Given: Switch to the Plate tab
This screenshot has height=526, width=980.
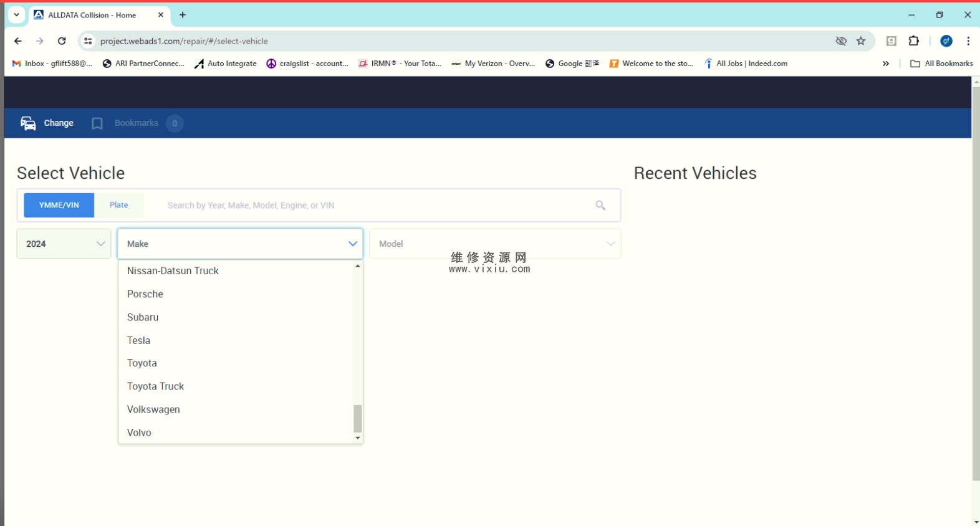Looking at the screenshot, I should point(118,205).
